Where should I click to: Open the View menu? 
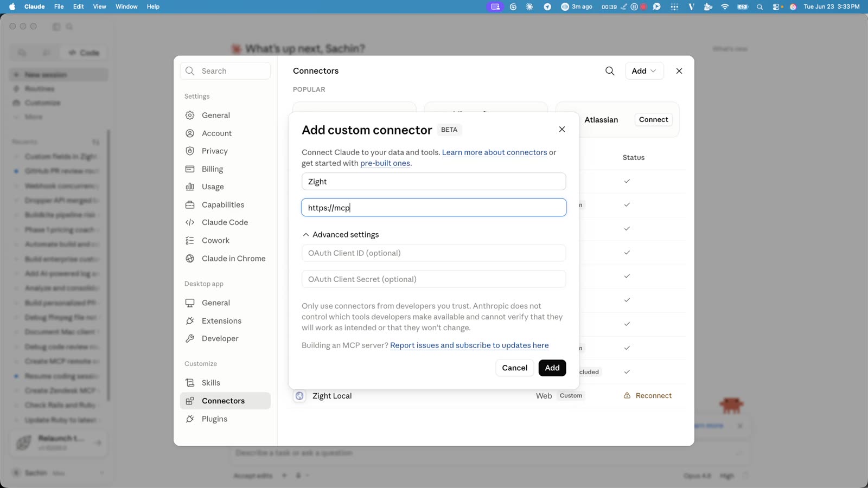point(99,7)
